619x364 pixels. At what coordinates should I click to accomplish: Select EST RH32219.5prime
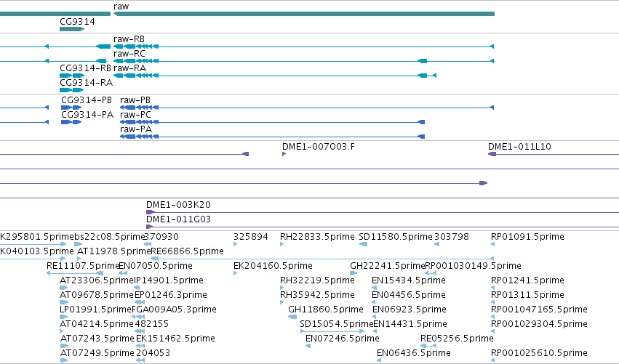tap(317, 280)
